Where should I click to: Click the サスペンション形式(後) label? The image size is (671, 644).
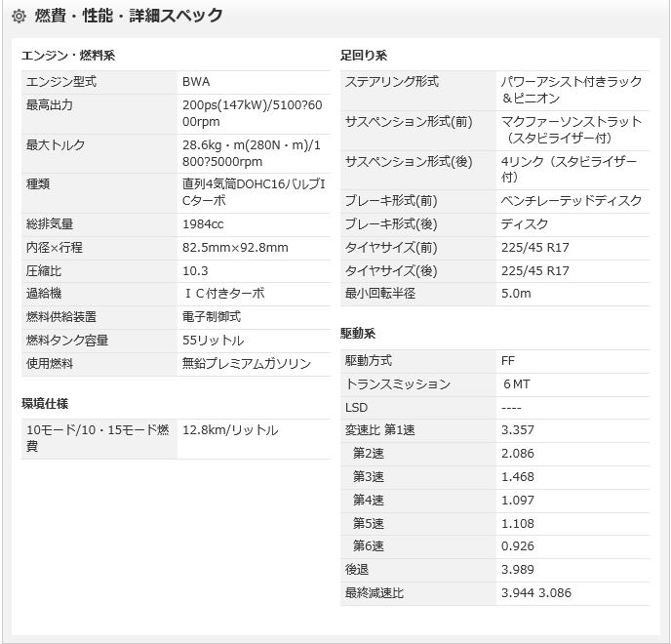409,162
